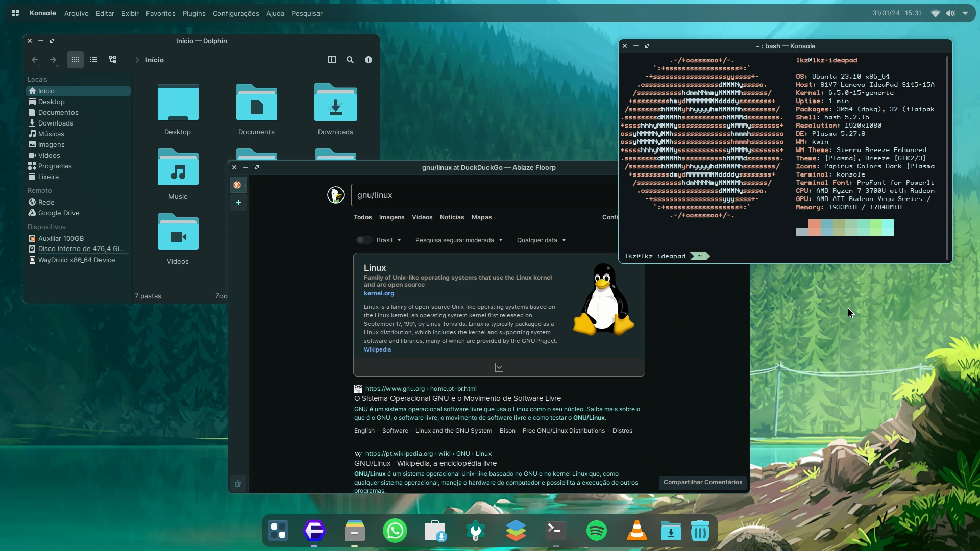Show the information panel in Dolphin
This screenshot has height=551, width=980.
click(369, 60)
